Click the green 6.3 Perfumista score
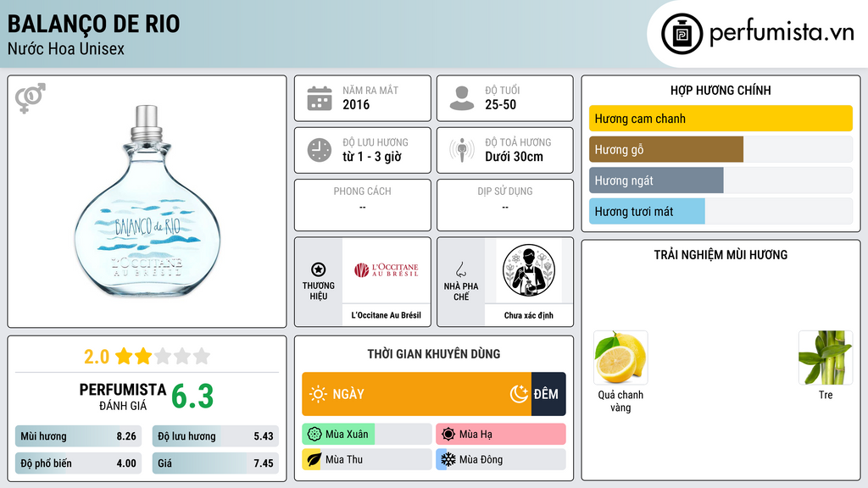Screen dimensions: 868x488 192,396
